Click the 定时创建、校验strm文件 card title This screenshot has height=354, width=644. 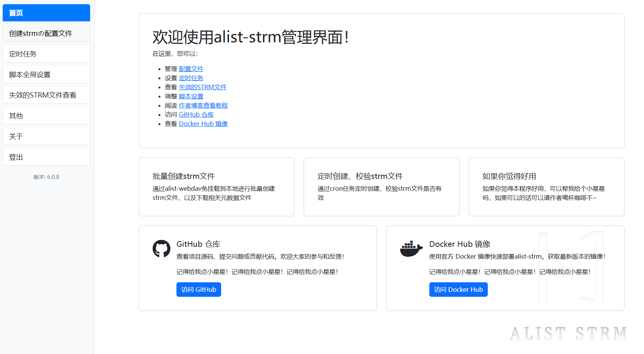click(360, 176)
